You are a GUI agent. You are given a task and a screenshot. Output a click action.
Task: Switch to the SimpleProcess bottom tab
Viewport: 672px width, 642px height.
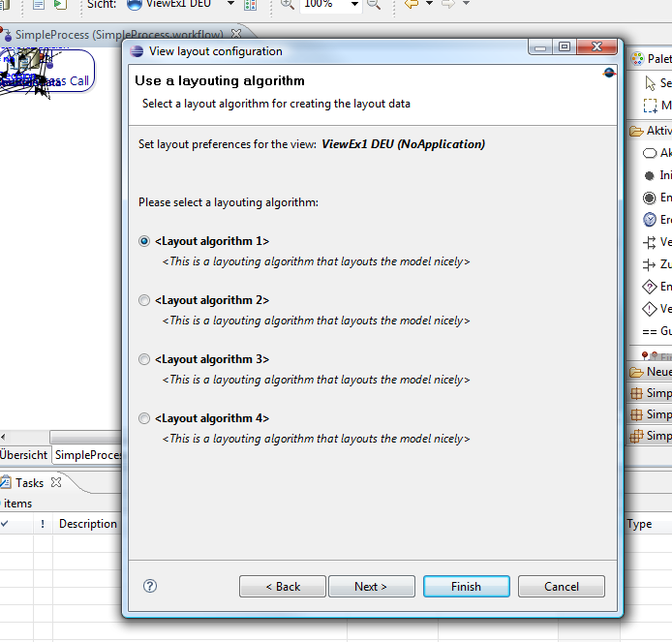click(x=88, y=455)
